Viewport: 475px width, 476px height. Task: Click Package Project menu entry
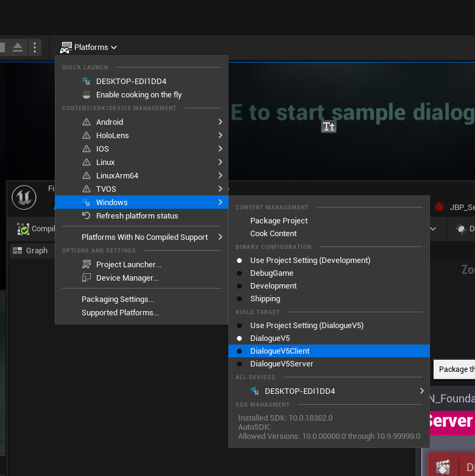tap(279, 221)
